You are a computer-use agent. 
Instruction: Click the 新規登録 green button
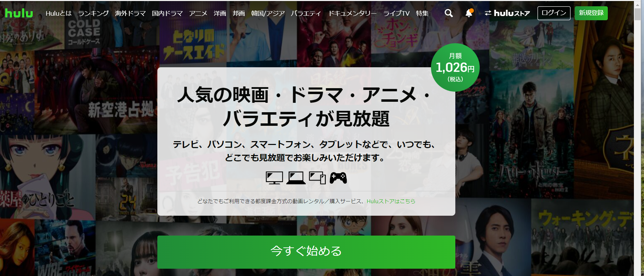point(591,13)
